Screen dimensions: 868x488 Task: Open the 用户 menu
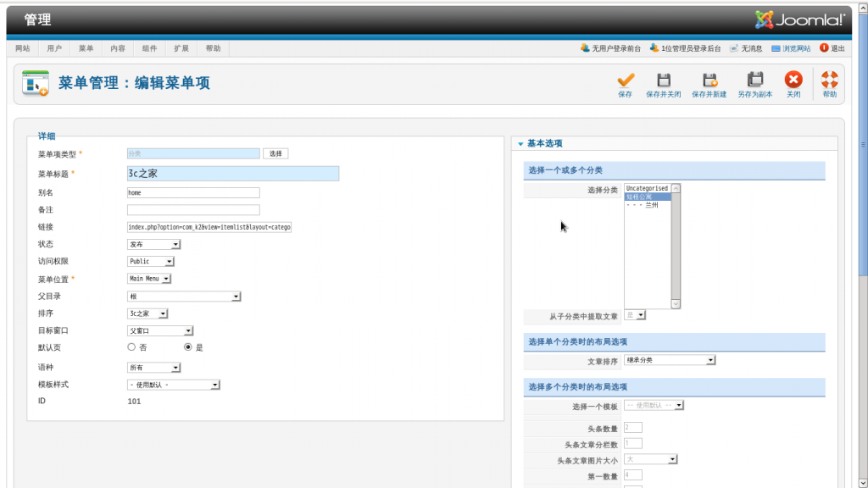(54, 48)
